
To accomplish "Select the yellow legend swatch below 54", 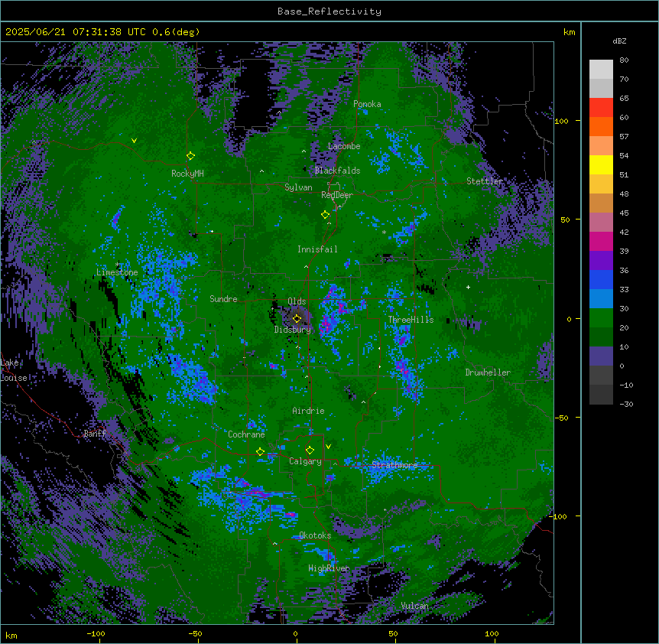I will [x=601, y=164].
